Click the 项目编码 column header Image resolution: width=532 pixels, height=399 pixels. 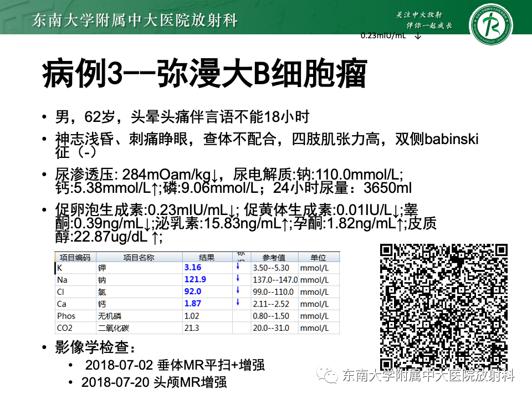click(x=75, y=258)
